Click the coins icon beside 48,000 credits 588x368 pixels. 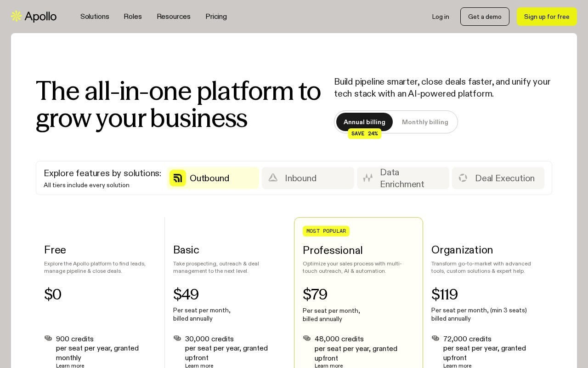307,339
